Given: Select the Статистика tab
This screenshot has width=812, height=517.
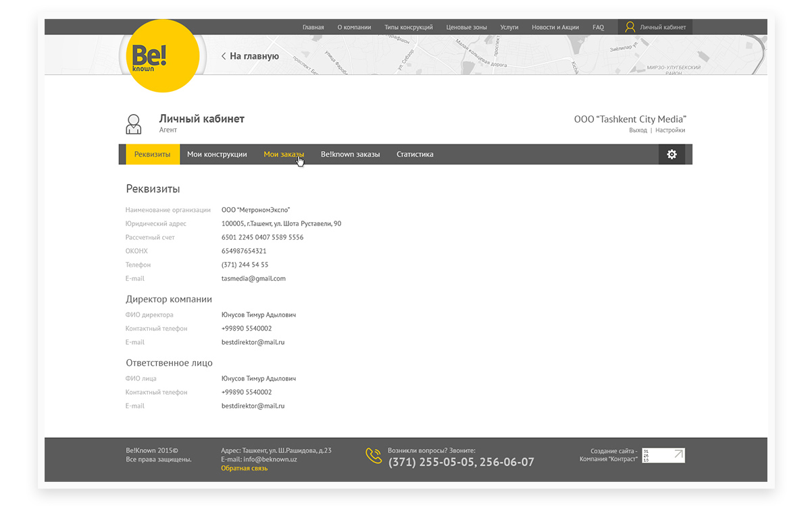Looking at the screenshot, I should [415, 155].
